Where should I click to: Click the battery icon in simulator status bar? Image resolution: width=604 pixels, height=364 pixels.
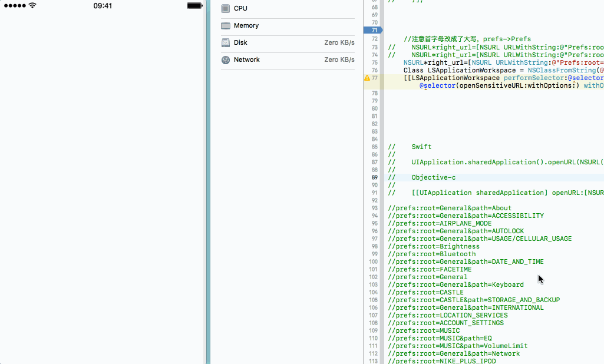point(194,6)
